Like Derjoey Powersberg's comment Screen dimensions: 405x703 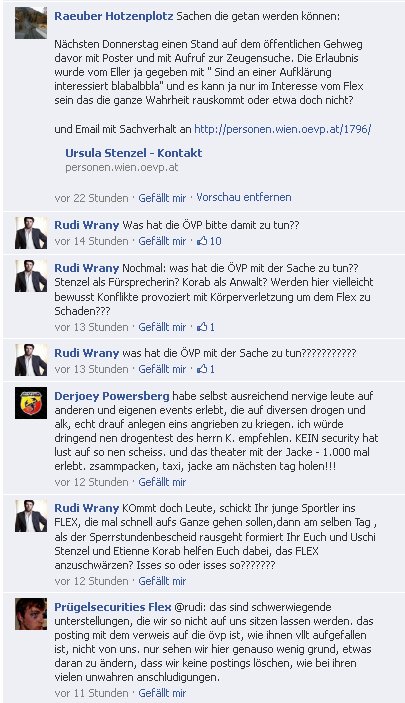click(162, 482)
